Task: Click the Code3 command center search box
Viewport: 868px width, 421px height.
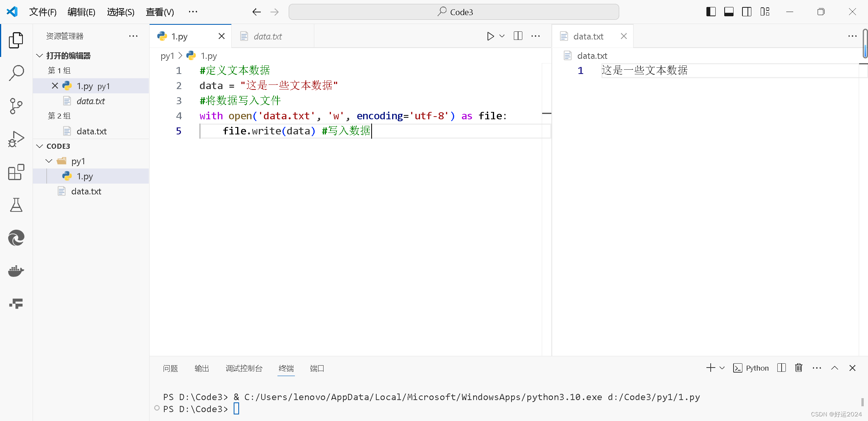Action: 453,12
